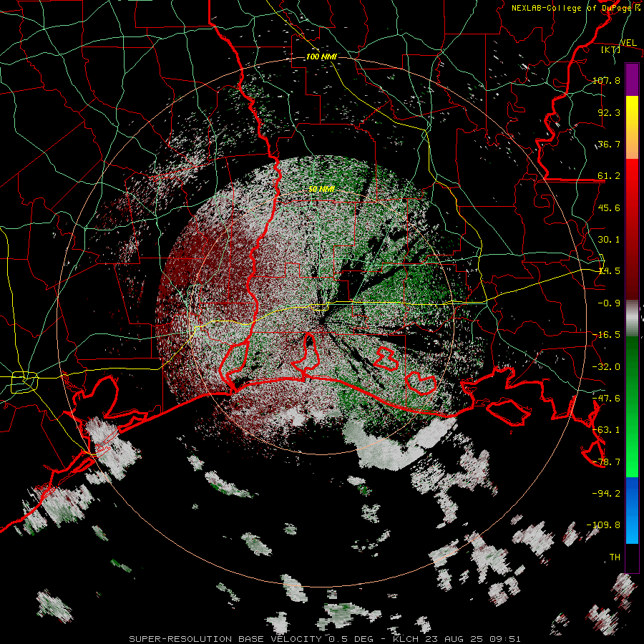Click the TH label at the bottom of the scale
Screen dimensions: 644x644
click(x=615, y=557)
